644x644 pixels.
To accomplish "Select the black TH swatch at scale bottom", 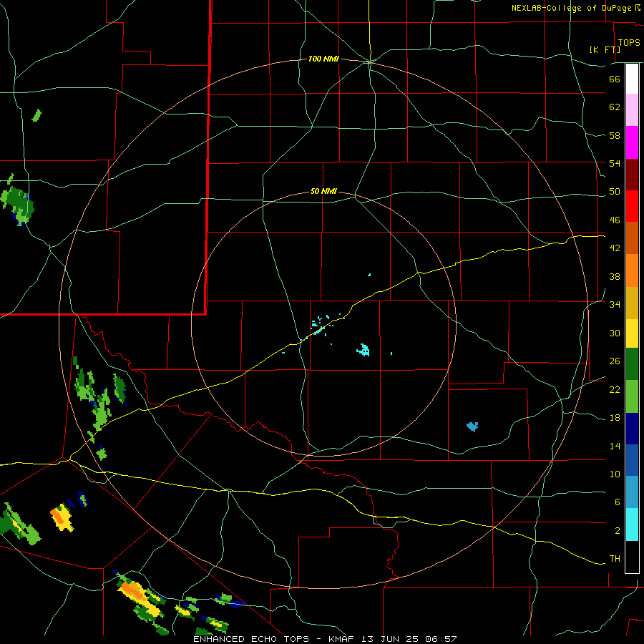I will (632, 557).
